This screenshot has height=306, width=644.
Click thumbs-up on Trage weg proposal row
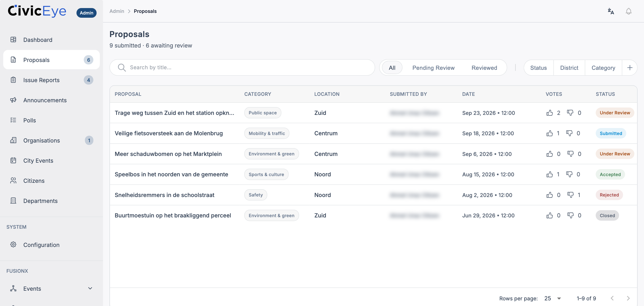550,113
